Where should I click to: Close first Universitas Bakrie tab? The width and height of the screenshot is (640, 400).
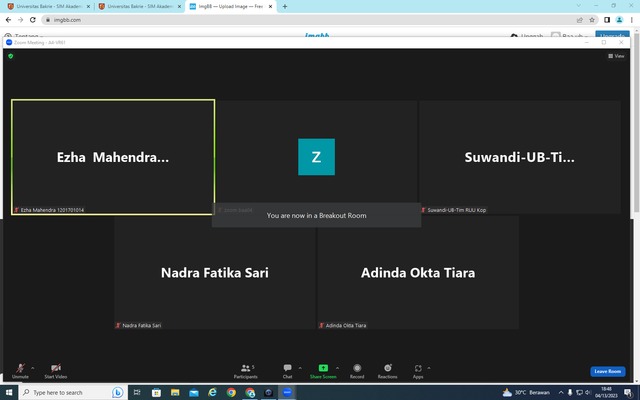coord(88,7)
